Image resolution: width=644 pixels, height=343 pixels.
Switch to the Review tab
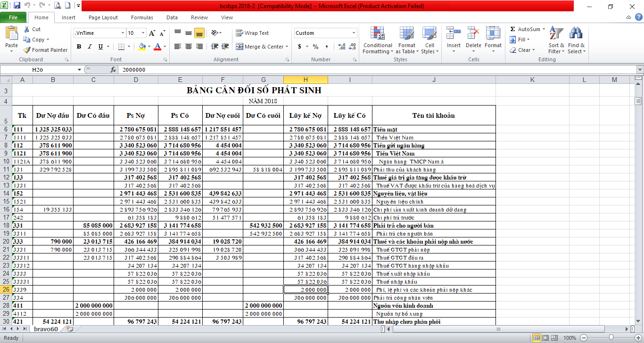(199, 17)
